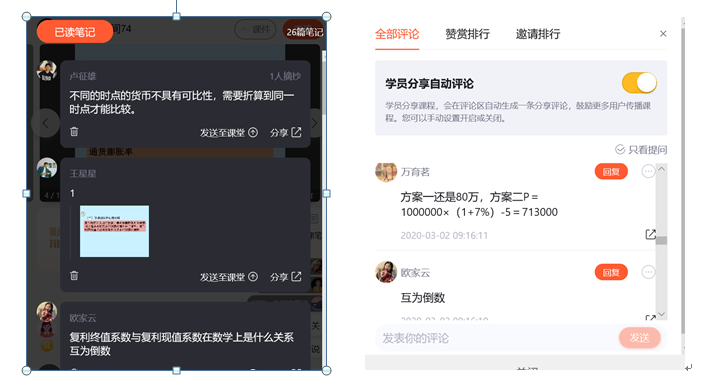This screenshot has height=390, width=706.
Task: Select 卢征雄's note text about 货币
Action: tap(182, 102)
